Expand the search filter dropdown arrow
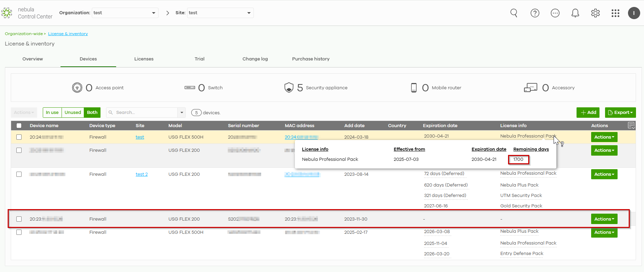The width and height of the screenshot is (644, 272). click(x=182, y=113)
